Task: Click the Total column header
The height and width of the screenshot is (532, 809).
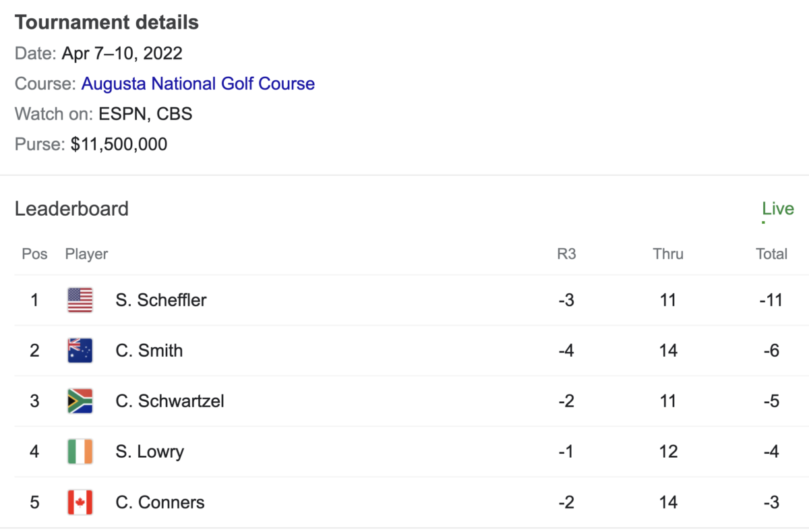Action: click(771, 254)
